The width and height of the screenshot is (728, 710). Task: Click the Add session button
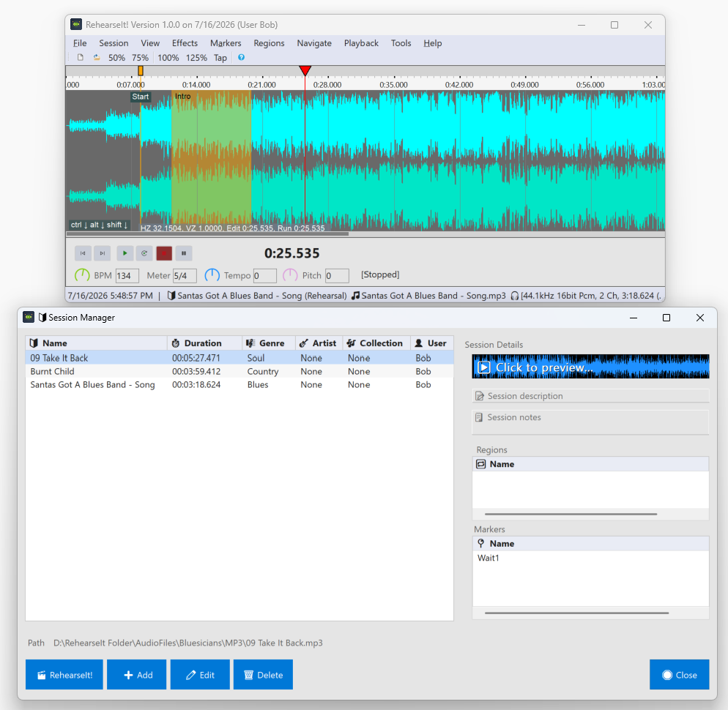click(x=136, y=675)
